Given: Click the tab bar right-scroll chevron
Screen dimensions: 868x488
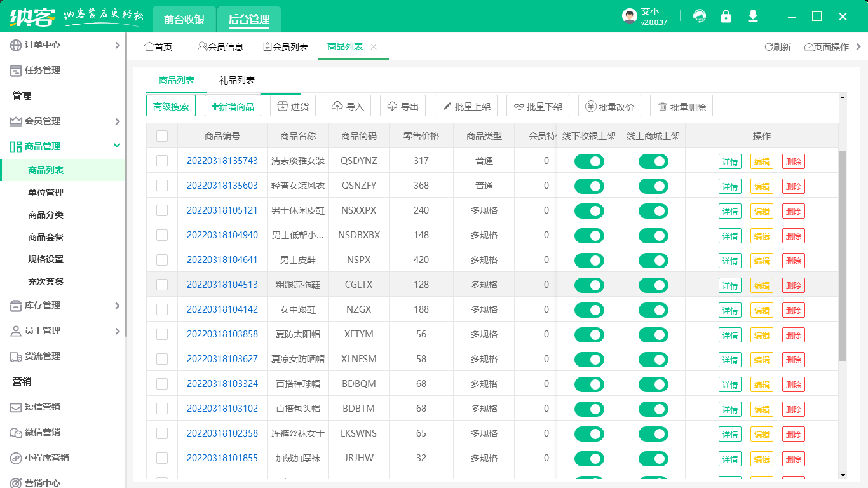Looking at the screenshot, I should (x=858, y=46).
